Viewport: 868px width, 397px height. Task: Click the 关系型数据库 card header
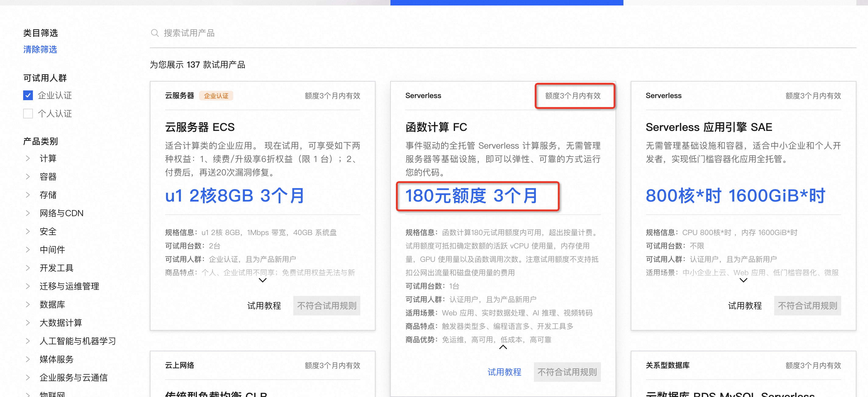point(668,365)
